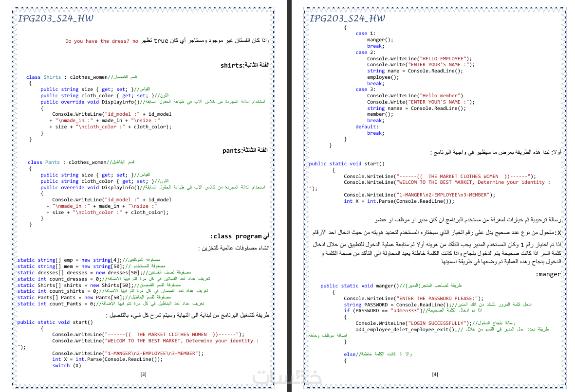
Task: Click the page number [4]
Action: (435, 374)
